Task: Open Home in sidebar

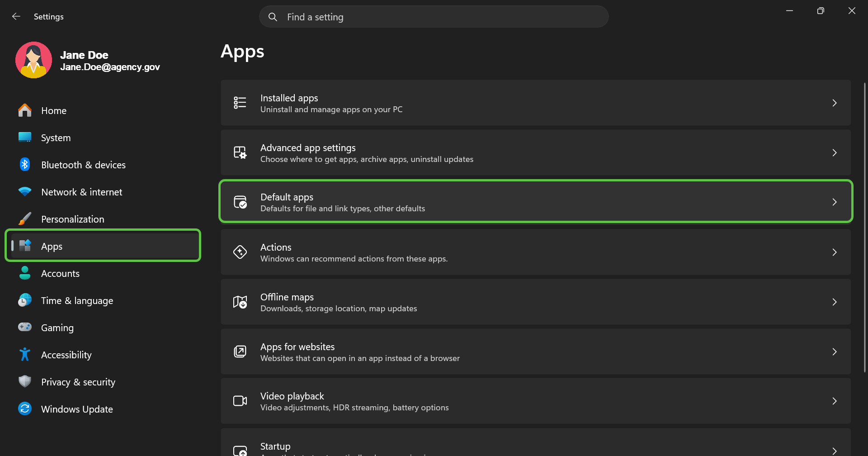Action: pos(103,110)
